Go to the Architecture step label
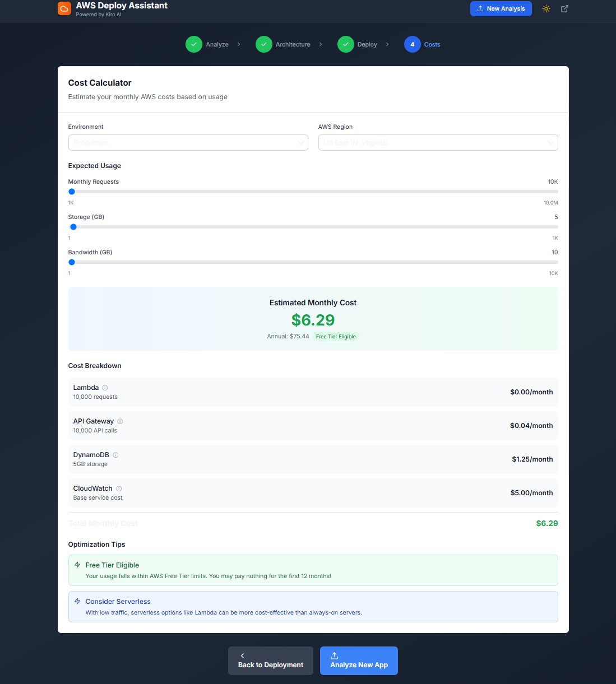The height and width of the screenshot is (684, 616). [x=293, y=44]
